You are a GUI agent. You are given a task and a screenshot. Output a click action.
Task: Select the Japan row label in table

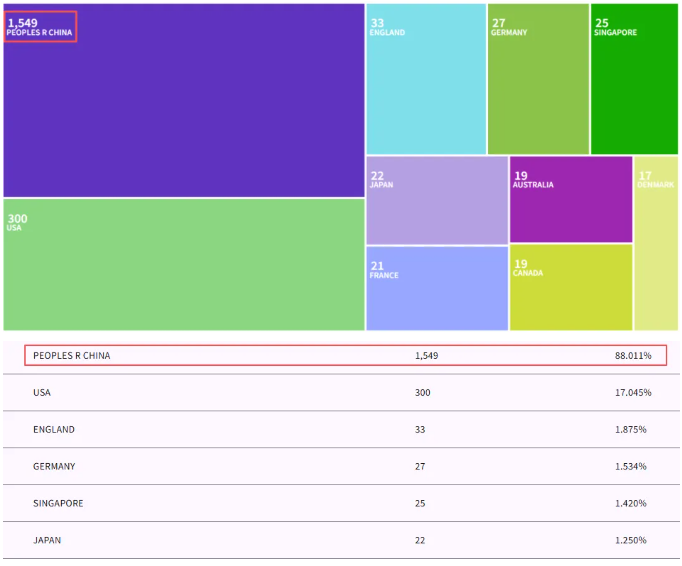(x=47, y=541)
